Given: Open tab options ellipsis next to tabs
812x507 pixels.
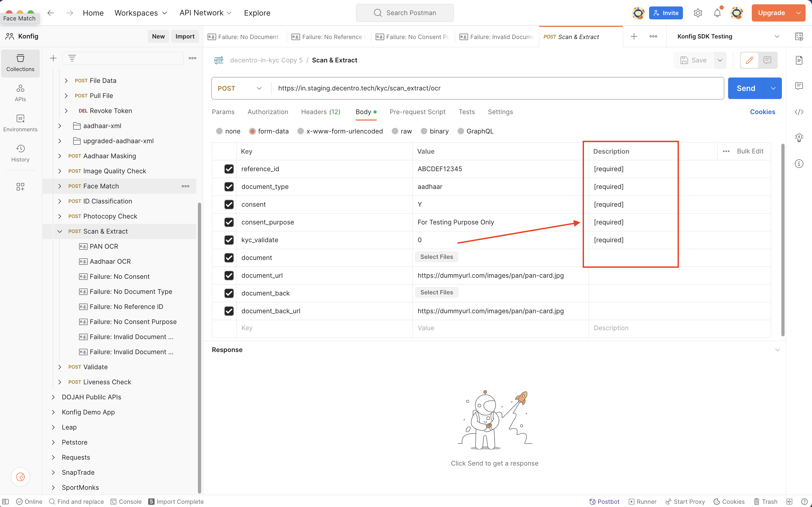Looking at the screenshot, I should coord(653,36).
